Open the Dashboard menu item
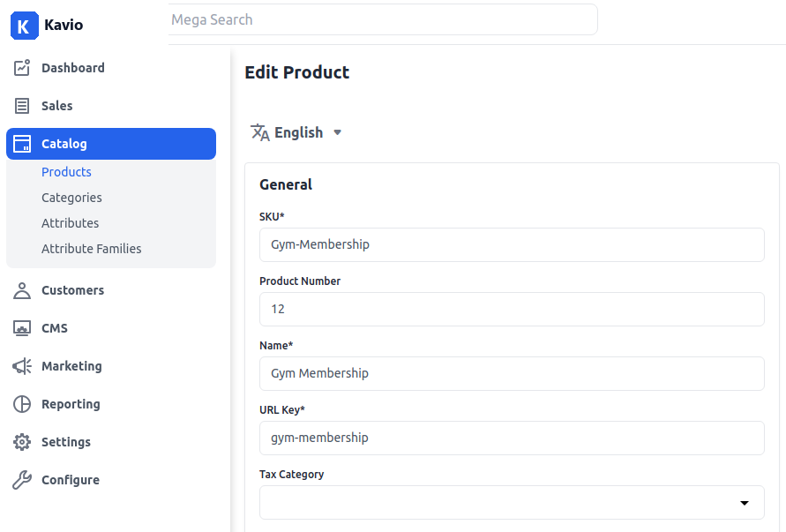 (73, 68)
